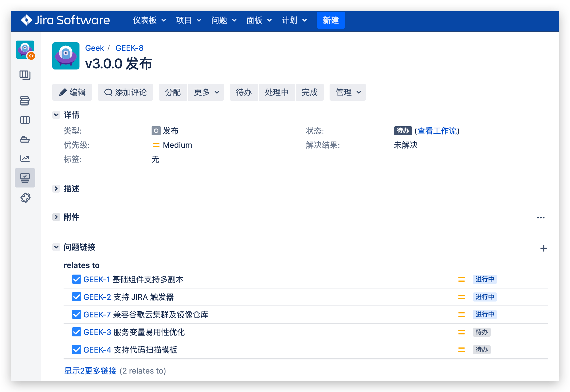Image resolution: width=570 pixels, height=392 pixels.
Task: Expand the 描述 section
Action: click(x=56, y=189)
